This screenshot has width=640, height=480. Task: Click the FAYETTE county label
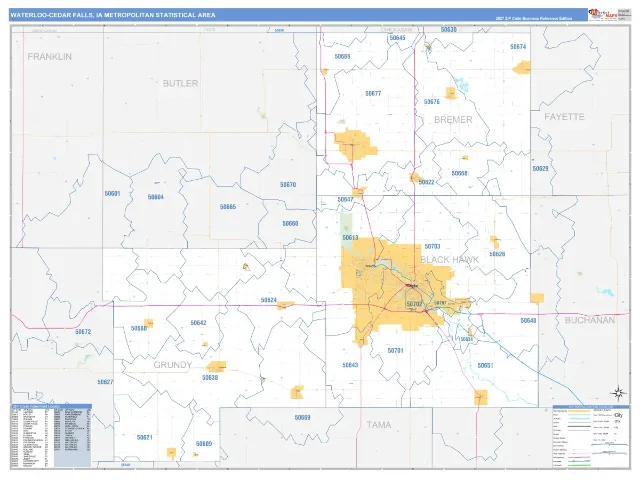[x=564, y=117]
